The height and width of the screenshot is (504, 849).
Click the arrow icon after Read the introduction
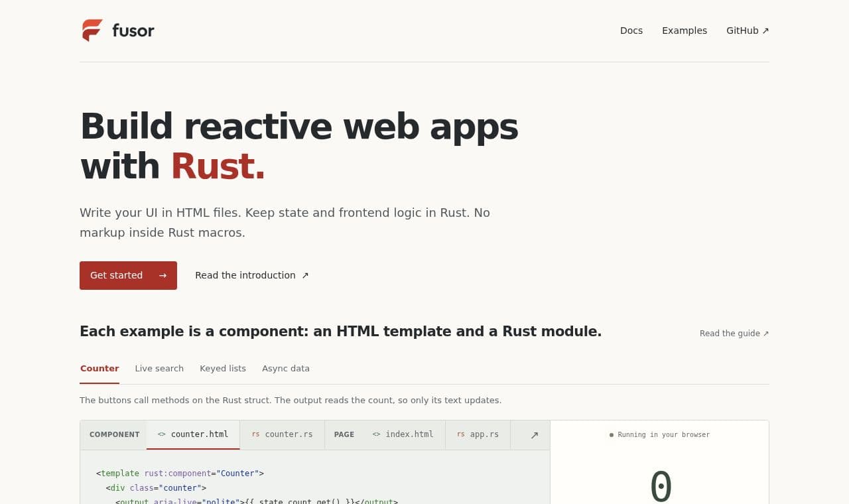pyautogui.click(x=305, y=275)
